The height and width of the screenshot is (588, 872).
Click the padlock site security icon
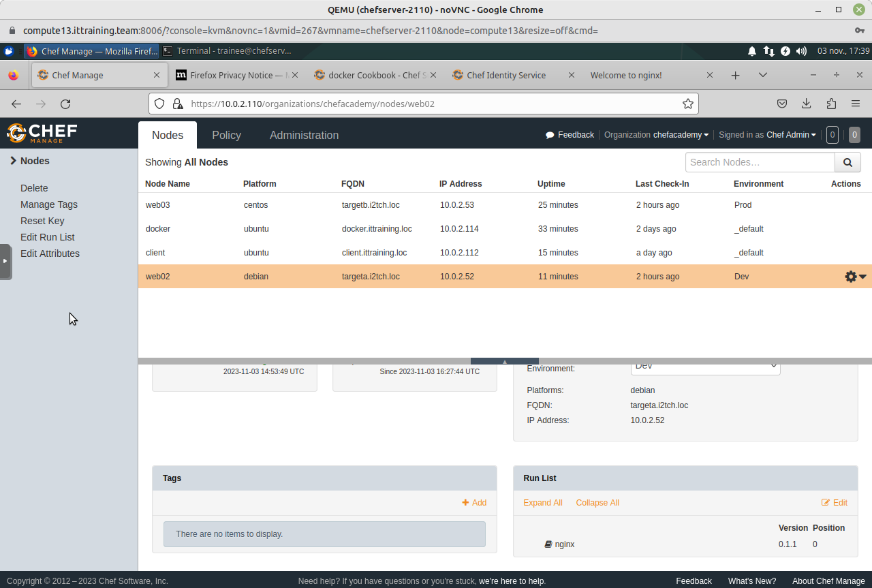pyautogui.click(x=178, y=104)
